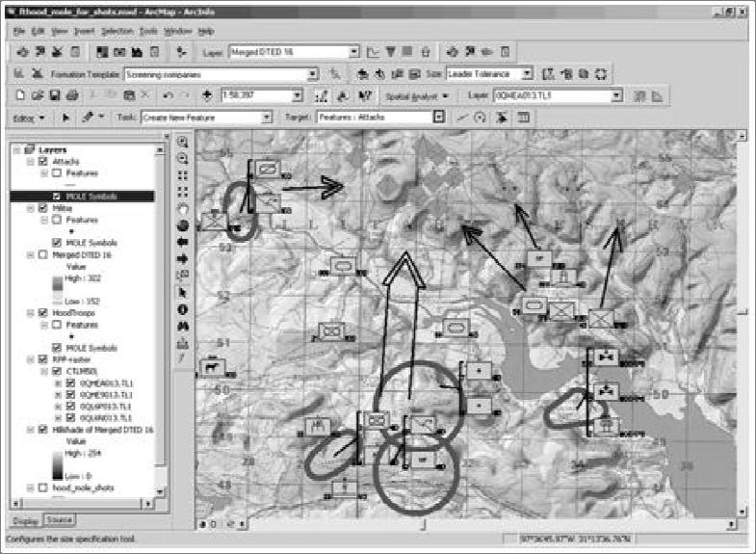Click the Histogram icon on Spatial Analyst toolbar
The width and height of the screenshot is (756, 554).
point(657,96)
